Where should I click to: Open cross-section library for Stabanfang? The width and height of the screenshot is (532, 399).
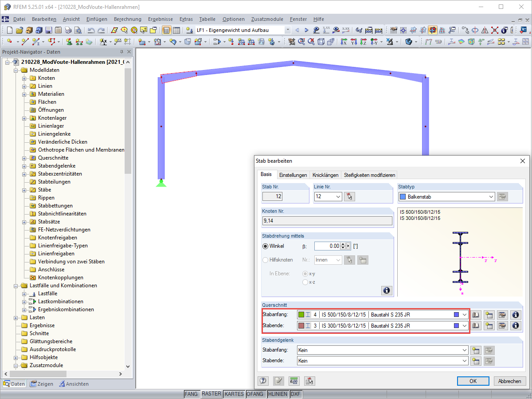476,315
